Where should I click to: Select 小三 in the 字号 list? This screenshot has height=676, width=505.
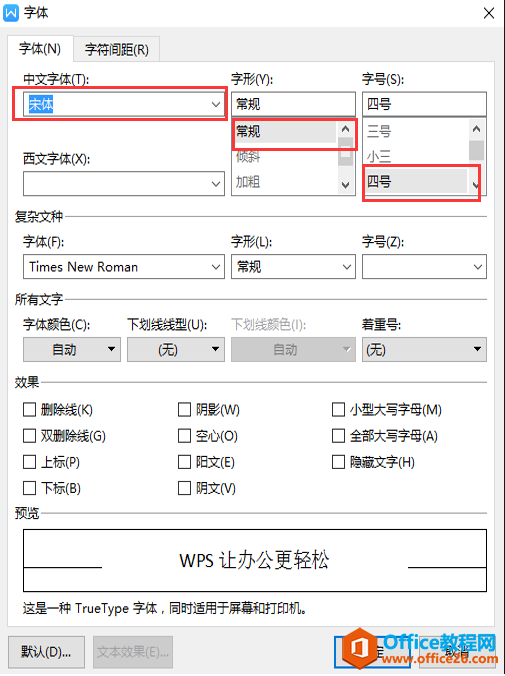point(416,157)
